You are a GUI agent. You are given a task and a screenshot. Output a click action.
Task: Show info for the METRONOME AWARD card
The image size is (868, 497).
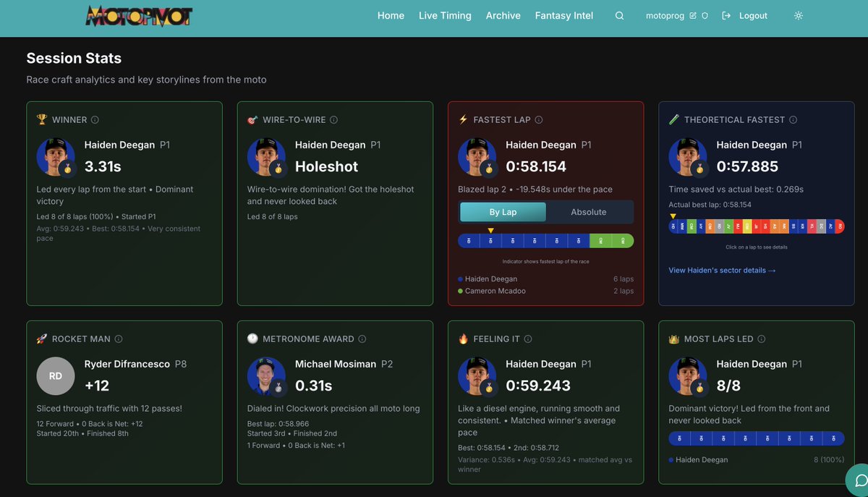point(362,339)
